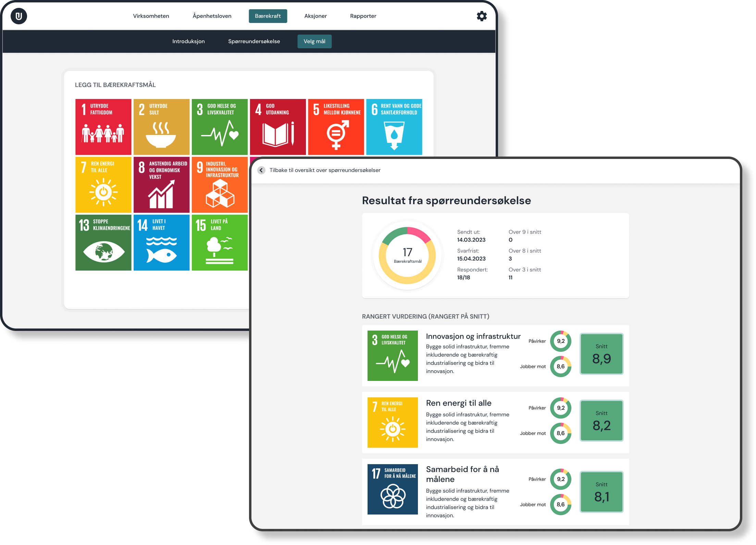The height and width of the screenshot is (545, 756).
Task: Switch to the Spørreundersøkelse sub-tab
Action: point(254,41)
